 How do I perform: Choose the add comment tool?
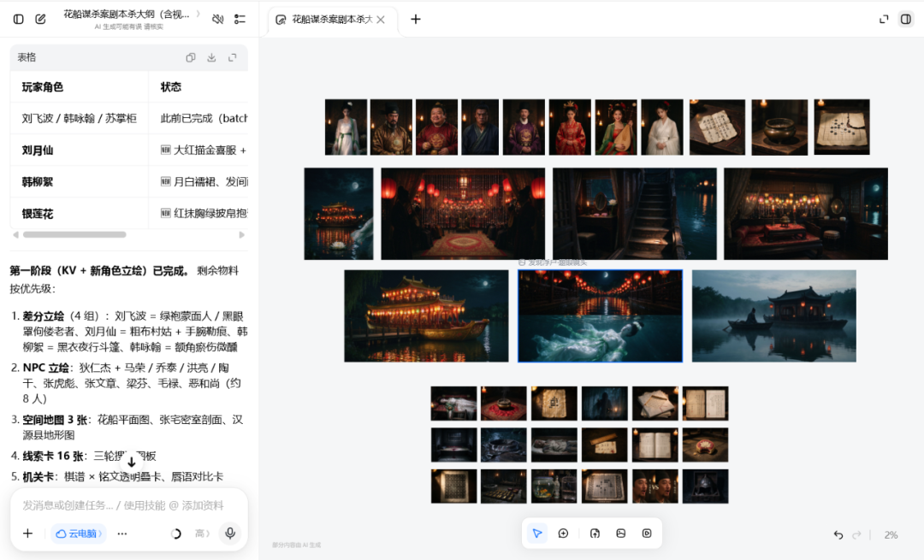pyautogui.click(x=563, y=533)
